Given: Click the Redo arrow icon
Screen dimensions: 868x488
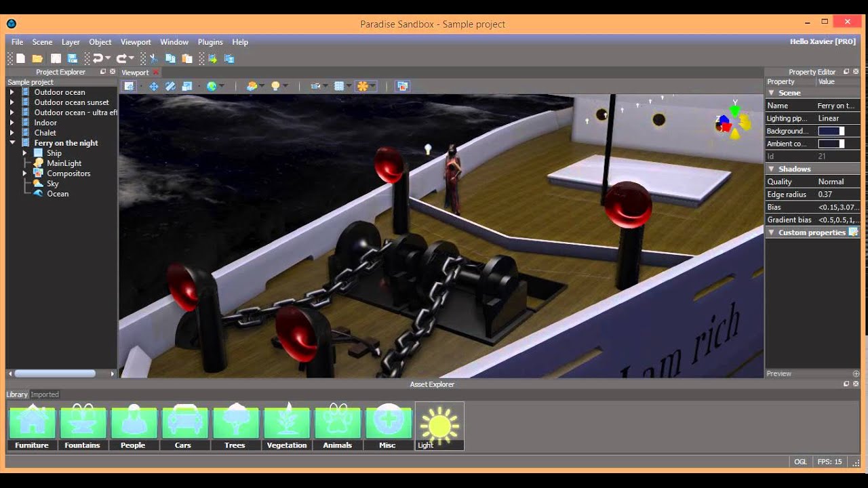Looking at the screenshot, I should click(121, 59).
